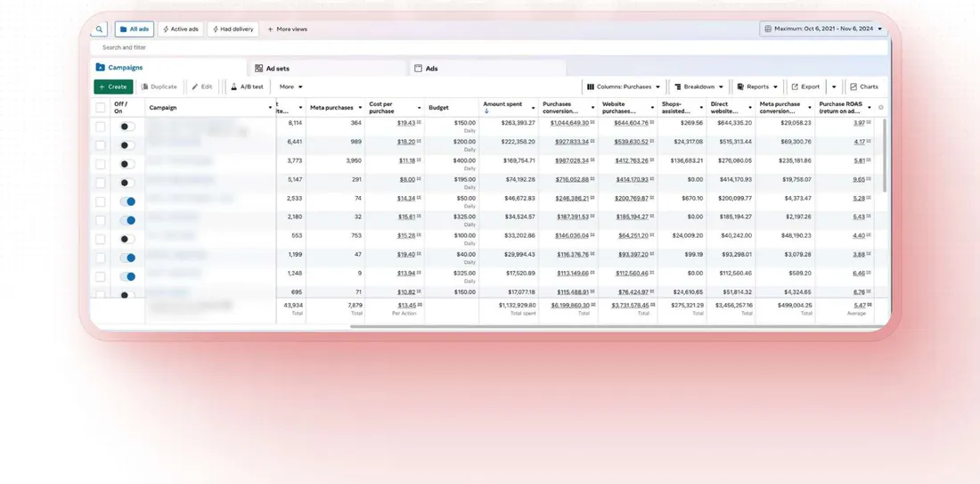Turn off campaign with $46,672.83 spent

click(127, 201)
